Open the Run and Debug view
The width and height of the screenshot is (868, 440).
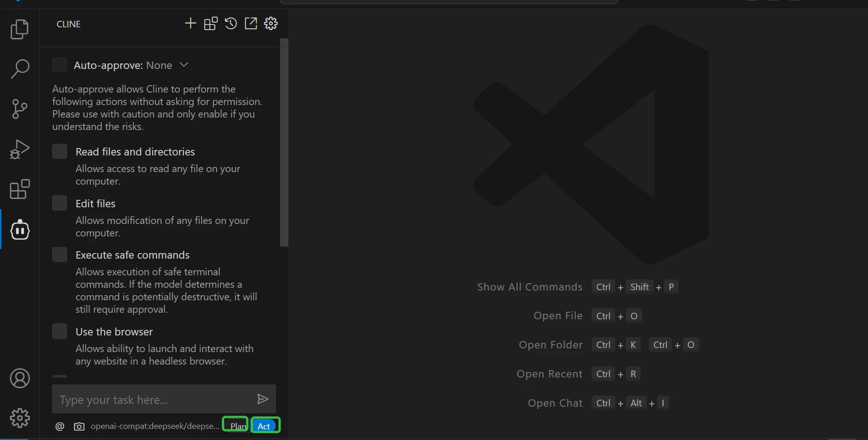click(19, 149)
